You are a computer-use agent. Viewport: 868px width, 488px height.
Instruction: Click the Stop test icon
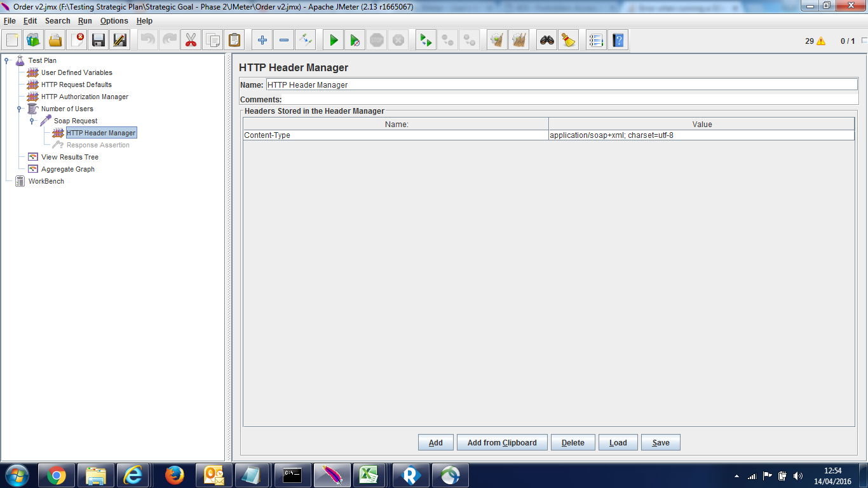click(376, 41)
